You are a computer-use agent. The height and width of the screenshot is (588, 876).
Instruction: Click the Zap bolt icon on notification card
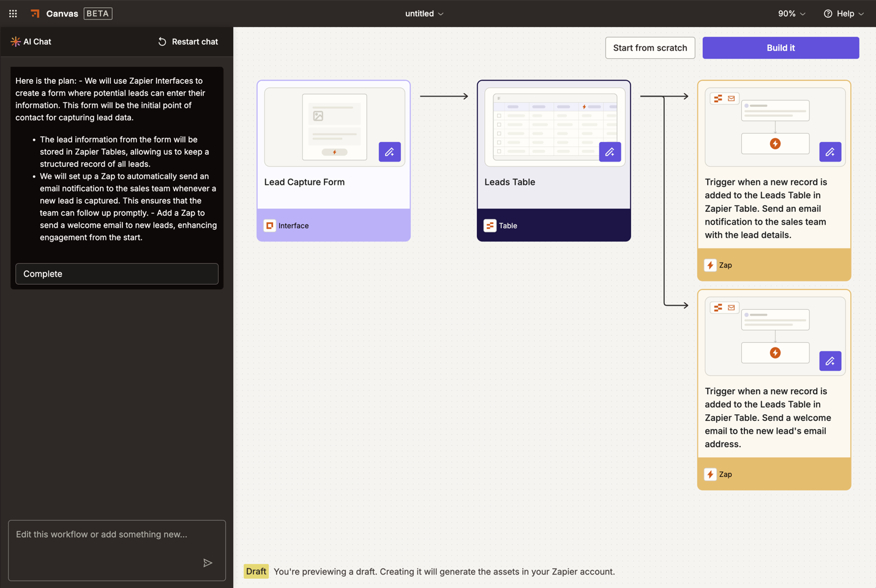tap(710, 265)
